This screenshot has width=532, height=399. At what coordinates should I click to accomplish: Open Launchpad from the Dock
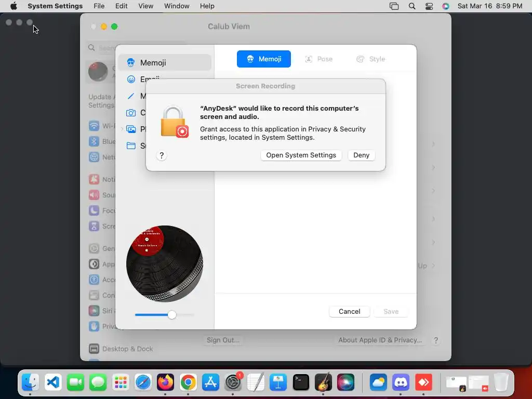[x=121, y=382]
